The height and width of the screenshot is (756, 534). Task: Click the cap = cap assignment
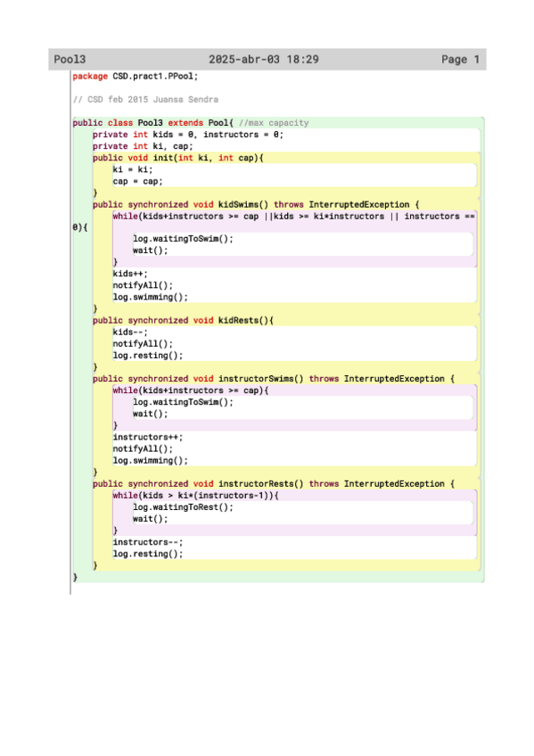138,181
